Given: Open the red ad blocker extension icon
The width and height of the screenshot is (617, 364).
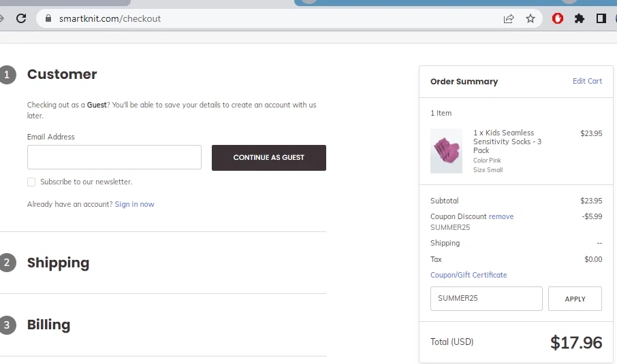Looking at the screenshot, I should pos(558,18).
